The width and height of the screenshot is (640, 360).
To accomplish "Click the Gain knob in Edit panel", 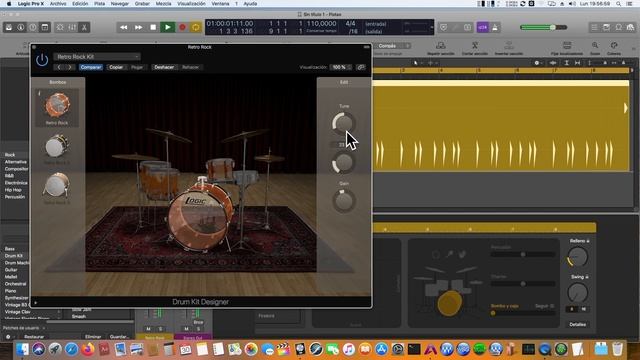I will point(344,201).
